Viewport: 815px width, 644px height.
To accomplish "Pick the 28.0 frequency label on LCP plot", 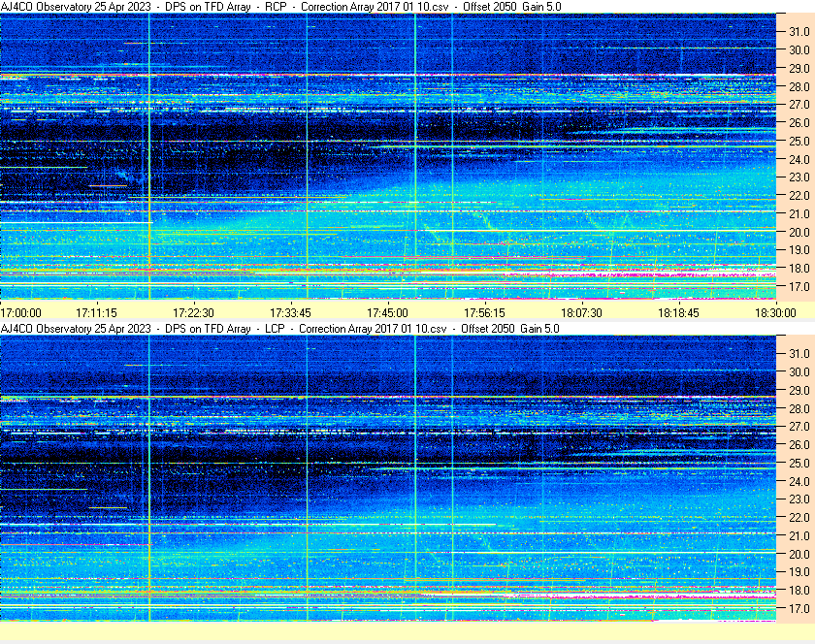I will 799,409.
